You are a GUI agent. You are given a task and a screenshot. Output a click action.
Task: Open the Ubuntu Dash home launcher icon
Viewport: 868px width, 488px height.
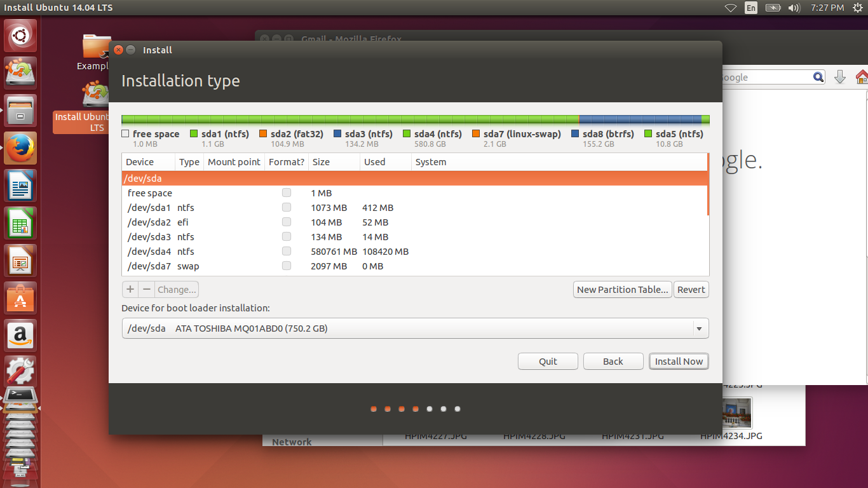pos(21,36)
